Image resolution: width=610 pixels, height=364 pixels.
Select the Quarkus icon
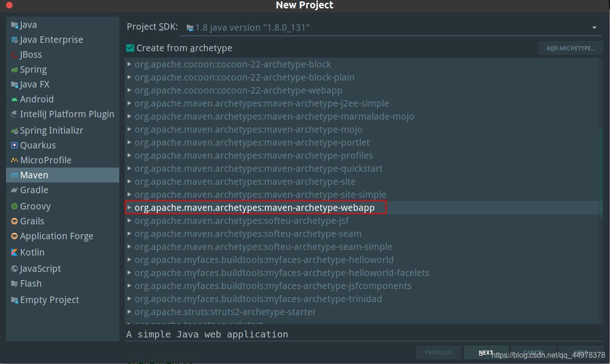[14, 146]
